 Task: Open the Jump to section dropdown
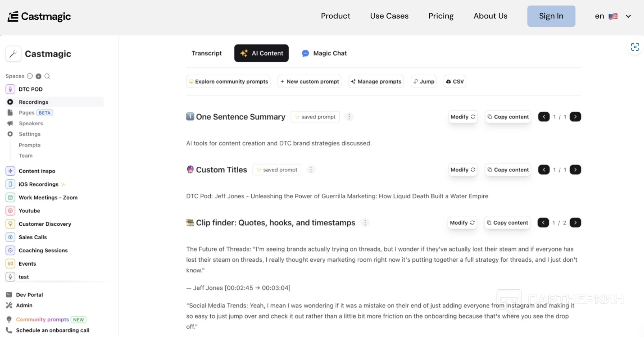(x=424, y=82)
